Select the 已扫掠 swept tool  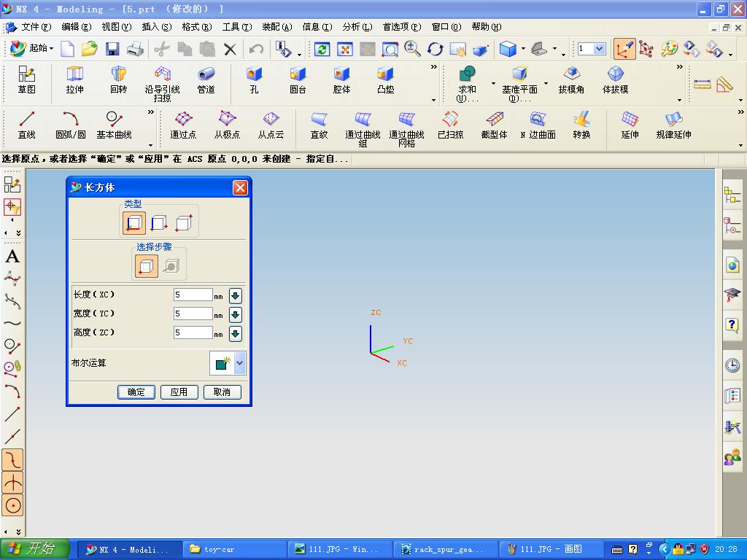pyautogui.click(x=450, y=125)
